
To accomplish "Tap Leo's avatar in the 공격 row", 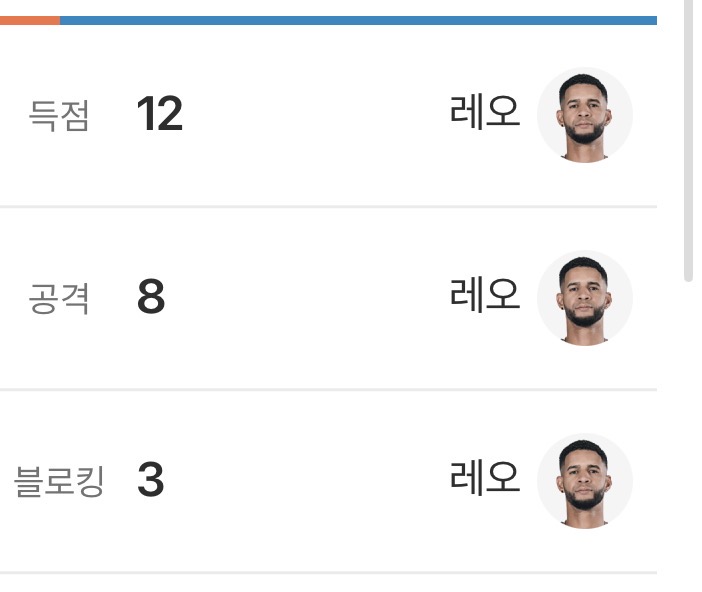I will pos(585,298).
